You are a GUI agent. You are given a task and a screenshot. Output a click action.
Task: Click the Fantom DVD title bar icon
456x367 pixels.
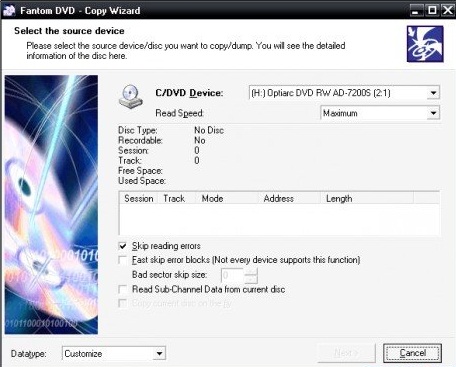(9, 10)
